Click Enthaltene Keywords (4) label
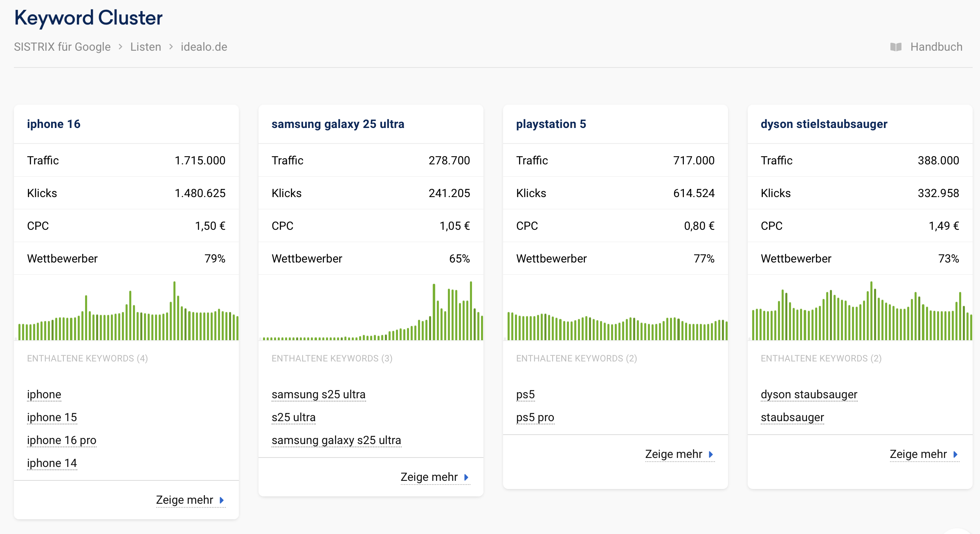980x534 pixels. 88,359
